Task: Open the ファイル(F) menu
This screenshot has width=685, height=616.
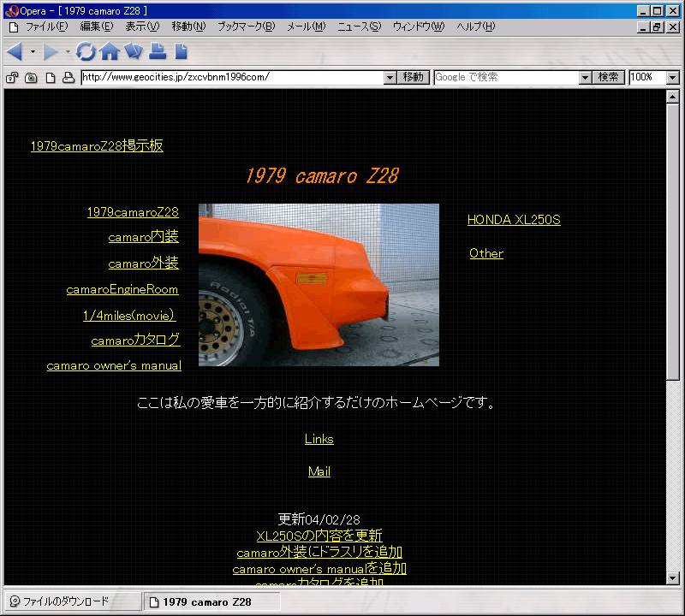Action: [47, 27]
